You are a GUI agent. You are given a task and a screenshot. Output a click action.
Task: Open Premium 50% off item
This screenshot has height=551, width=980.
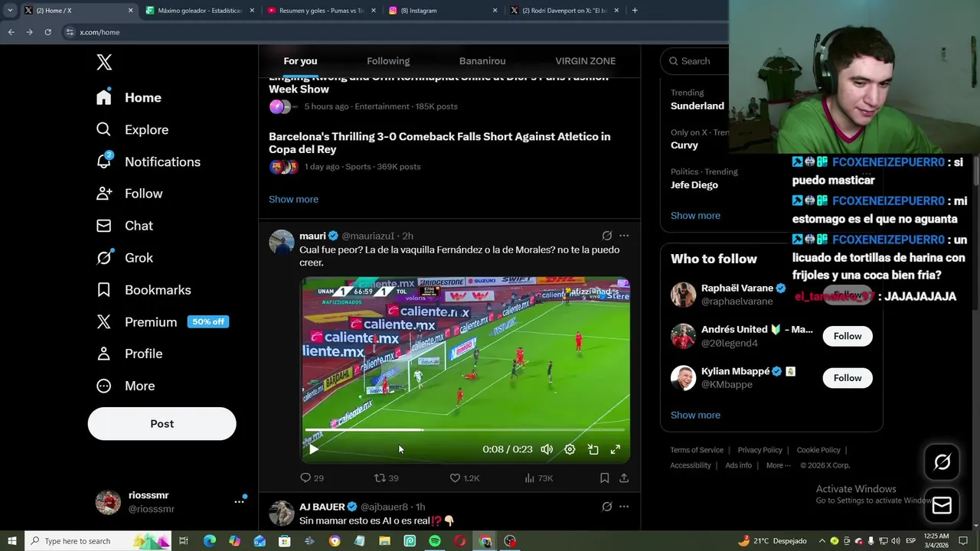[x=162, y=322]
